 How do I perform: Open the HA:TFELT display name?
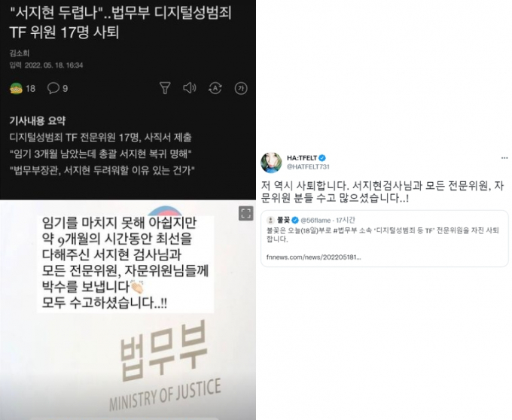pyautogui.click(x=302, y=158)
